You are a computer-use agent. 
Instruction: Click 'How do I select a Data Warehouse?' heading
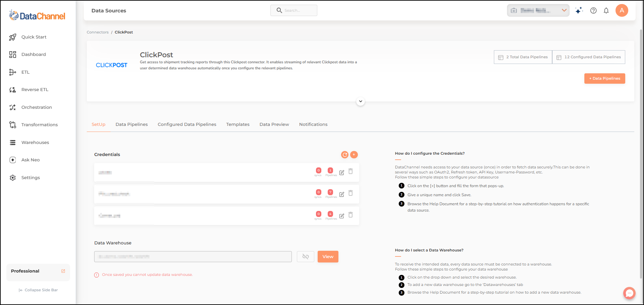tap(429, 250)
